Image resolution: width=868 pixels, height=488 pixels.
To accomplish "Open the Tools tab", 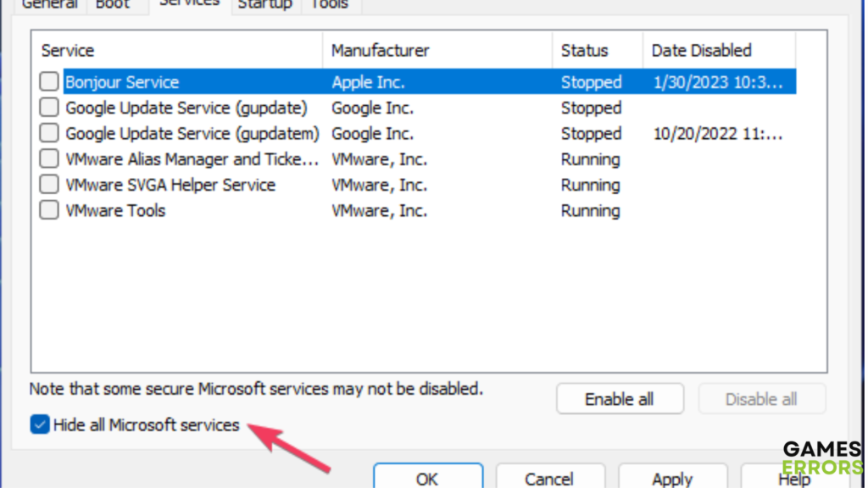I will (329, 4).
